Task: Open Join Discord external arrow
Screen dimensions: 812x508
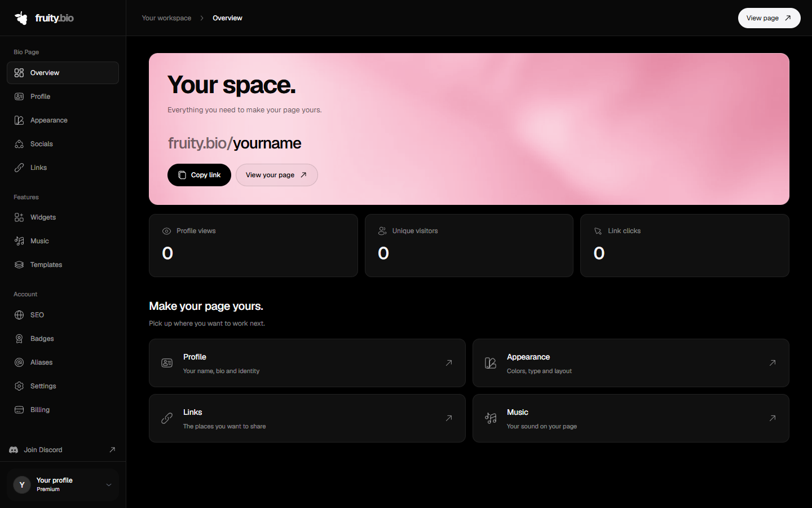Action: [112, 450]
